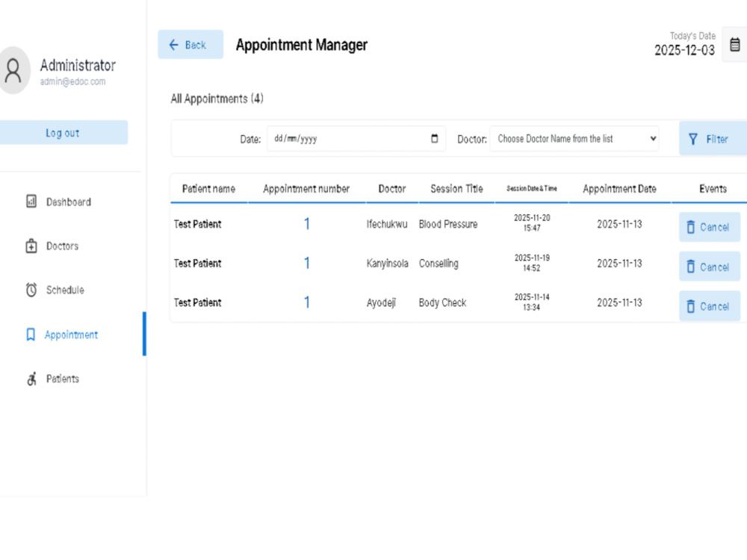Select Test Patient in Kanyinsola row
The height and width of the screenshot is (560, 747).
coord(198,264)
